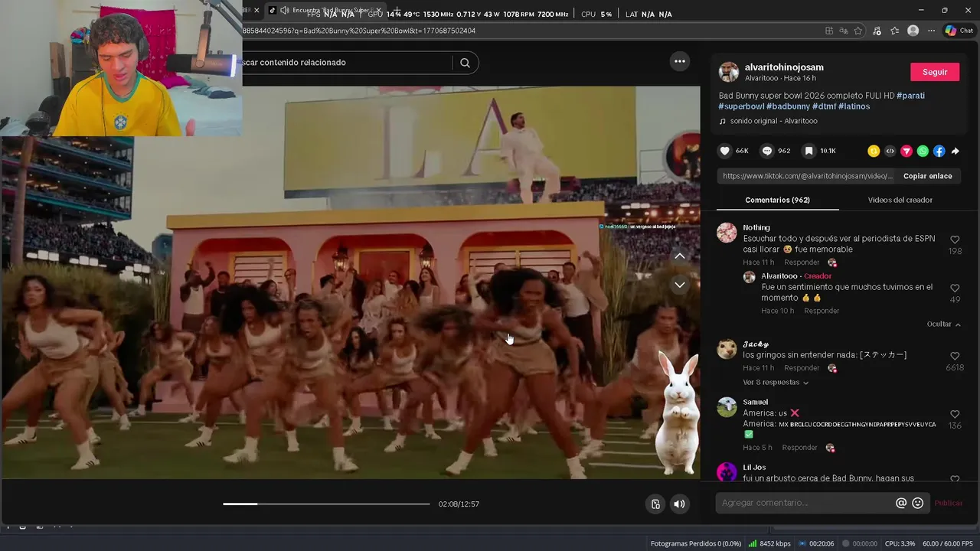This screenshot has height=551, width=980.
Task: Follow alvaritohinojosam with Seguir button
Action: [x=934, y=72]
